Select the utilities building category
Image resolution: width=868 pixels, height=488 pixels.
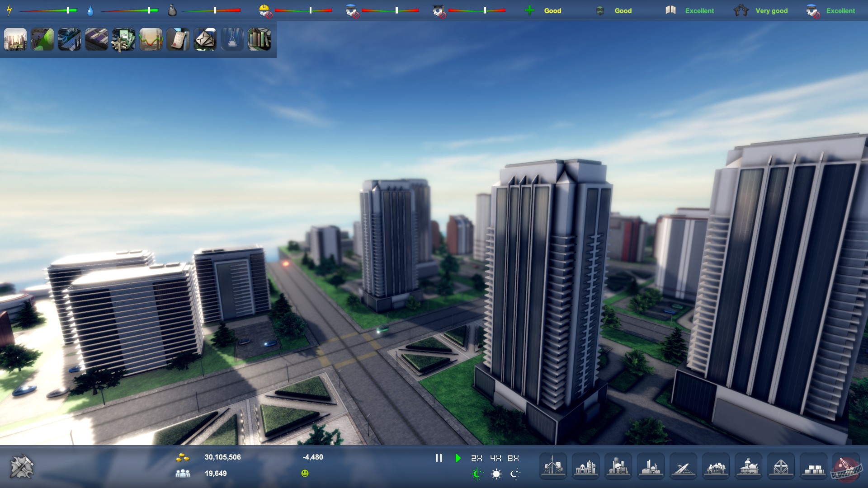(x=553, y=466)
